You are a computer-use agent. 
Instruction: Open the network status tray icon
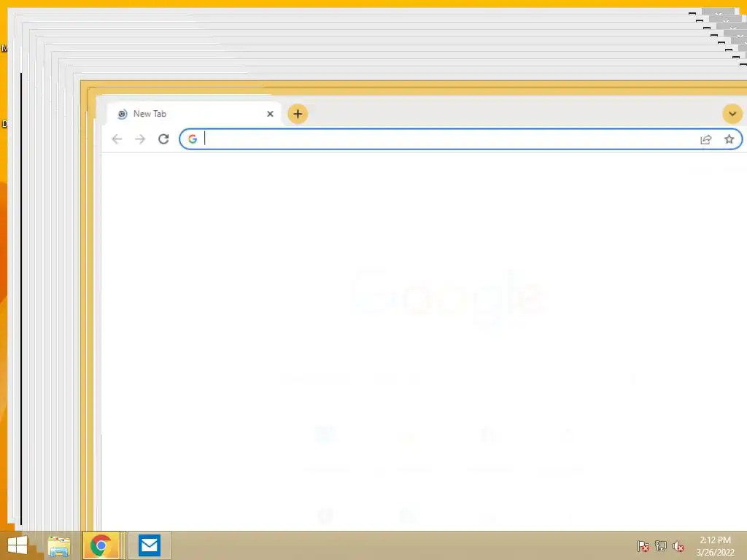pyautogui.click(x=661, y=545)
